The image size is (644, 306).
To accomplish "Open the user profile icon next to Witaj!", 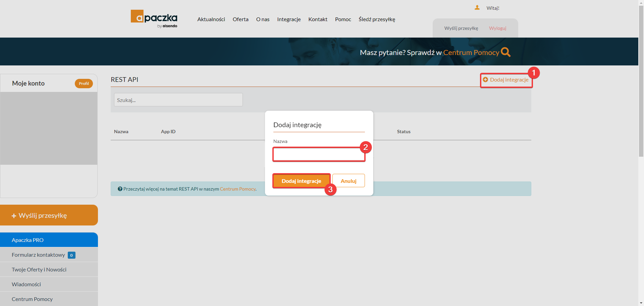I will tap(478, 7).
